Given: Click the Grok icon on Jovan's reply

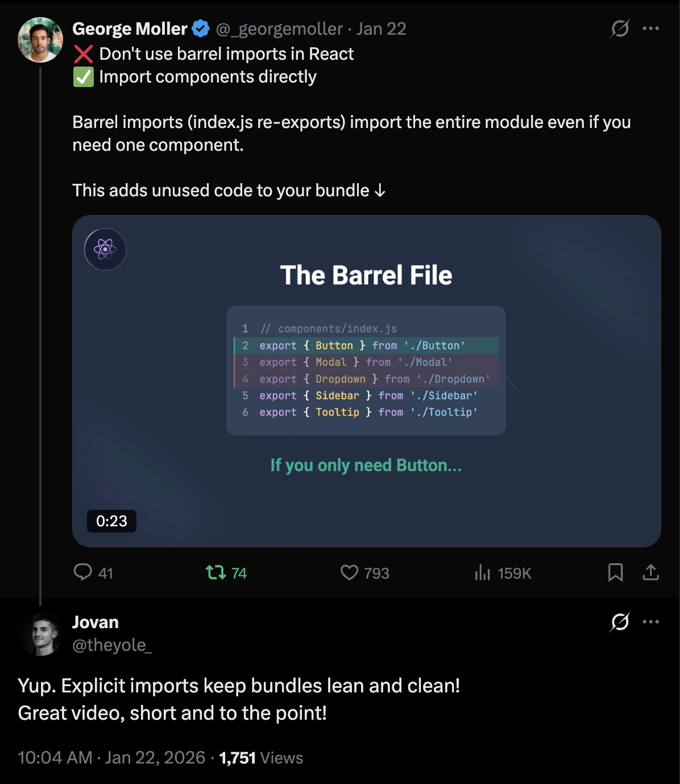Looking at the screenshot, I should [x=620, y=622].
